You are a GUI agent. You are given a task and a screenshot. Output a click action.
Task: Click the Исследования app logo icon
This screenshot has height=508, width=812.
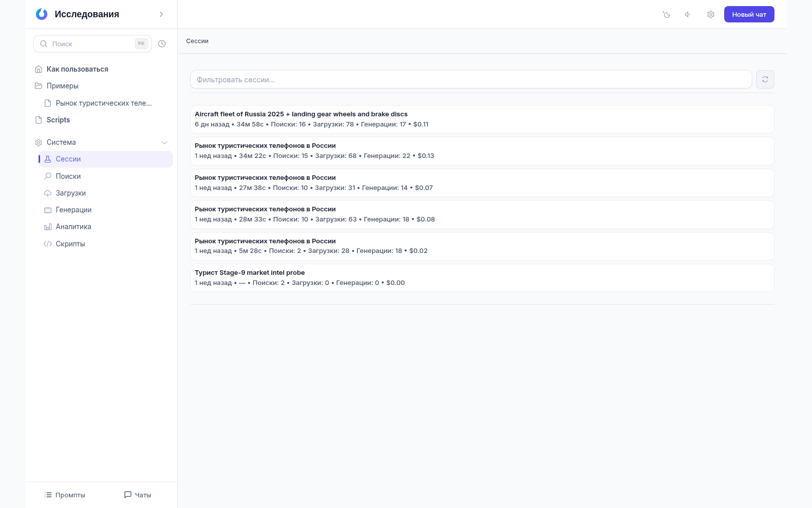point(42,14)
